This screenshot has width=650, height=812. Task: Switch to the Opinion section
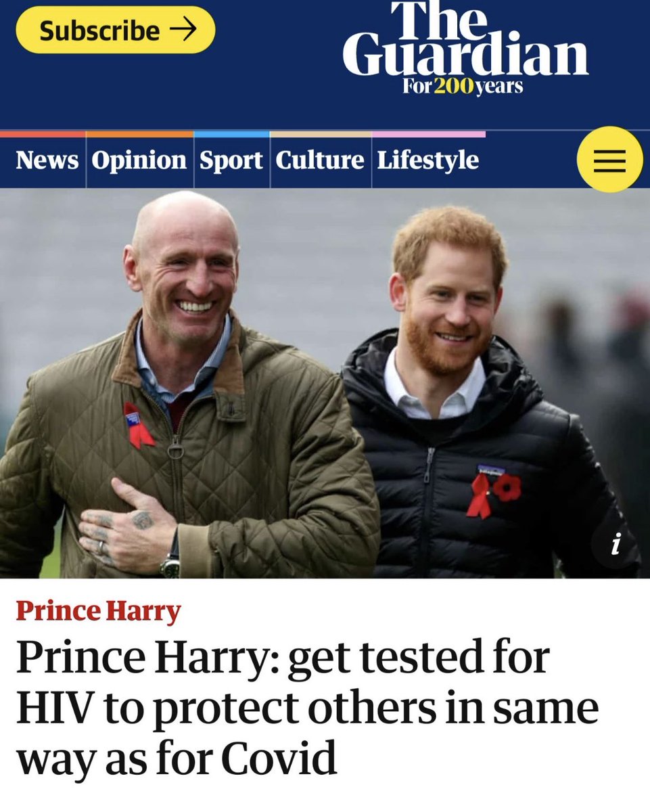[139, 160]
